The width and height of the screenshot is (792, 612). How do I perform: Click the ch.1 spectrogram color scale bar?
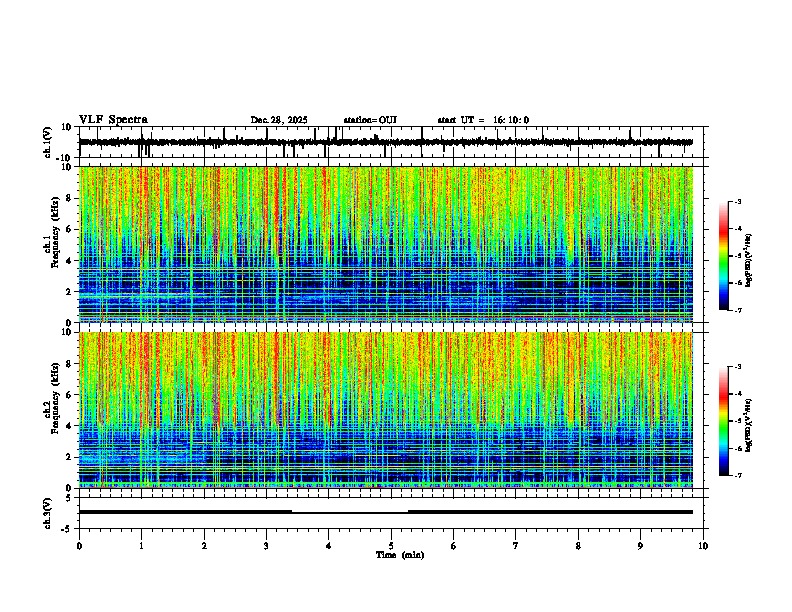pyautogui.click(x=724, y=256)
